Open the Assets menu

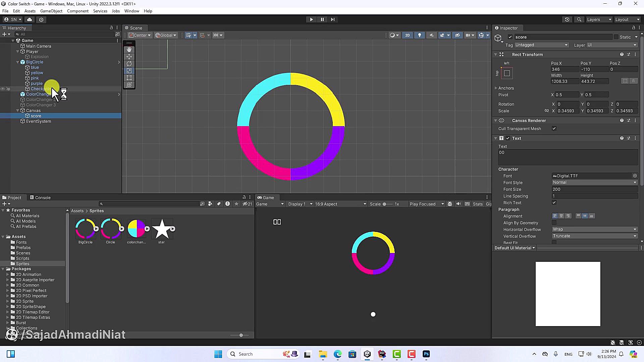click(x=30, y=11)
